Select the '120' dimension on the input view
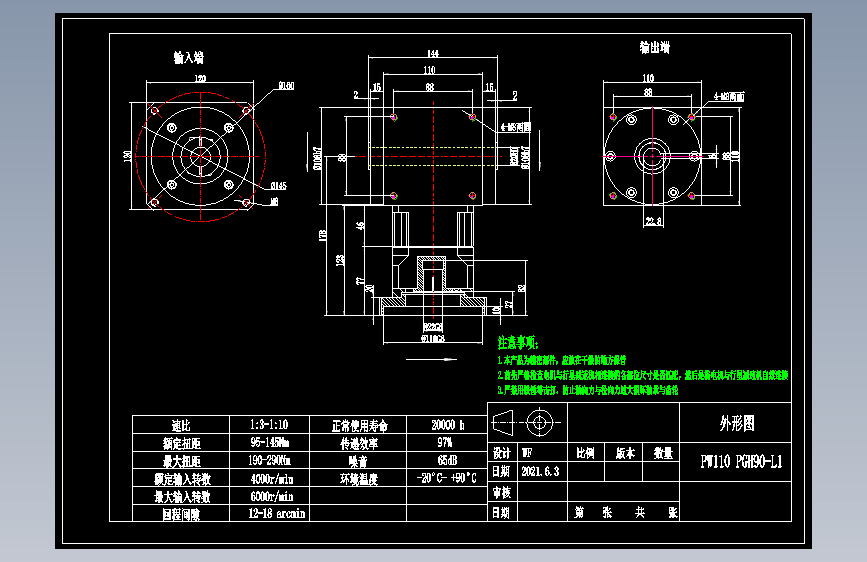This screenshot has height=562, width=867. (200, 79)
